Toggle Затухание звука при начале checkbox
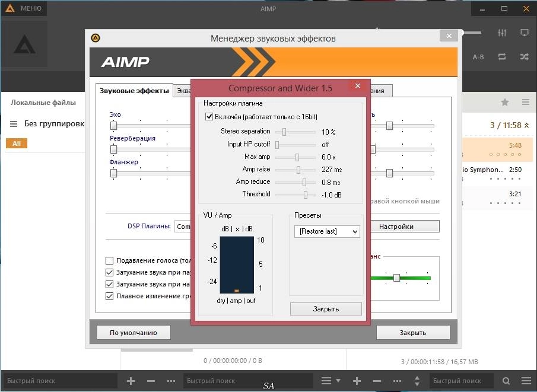This screenshot has height=392, width=537. 110,284
